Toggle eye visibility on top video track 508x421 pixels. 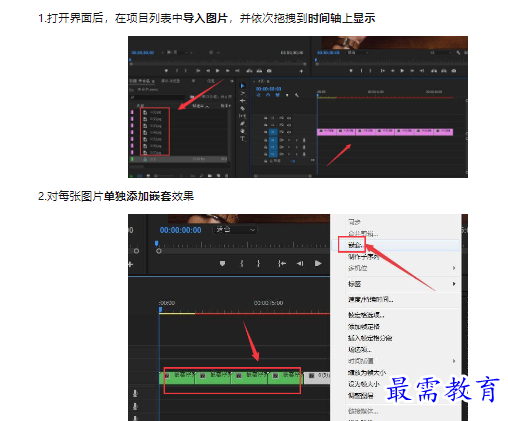point(289,118)
